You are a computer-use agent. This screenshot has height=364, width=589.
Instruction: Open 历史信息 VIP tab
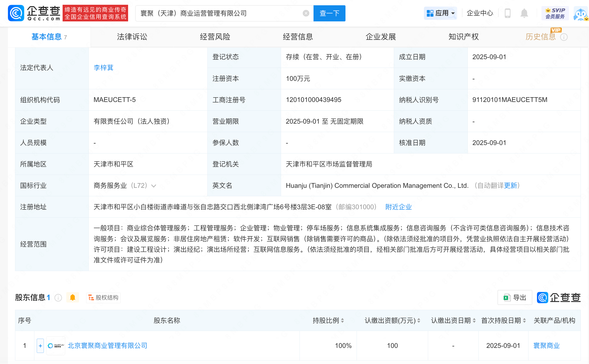click(x=541, y=37)
